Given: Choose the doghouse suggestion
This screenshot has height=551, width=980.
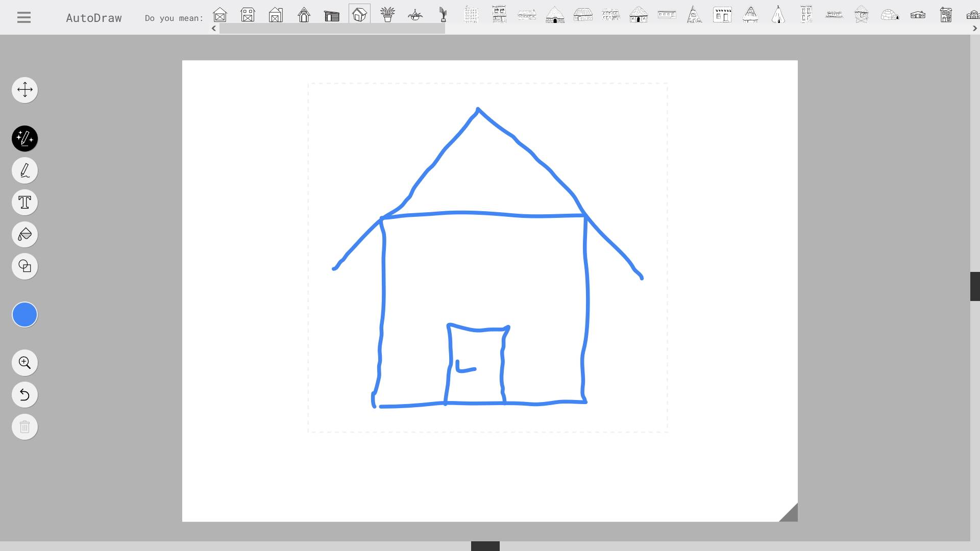Looking at the screenshot, I should pyautogui.click(x=304, y=15).
